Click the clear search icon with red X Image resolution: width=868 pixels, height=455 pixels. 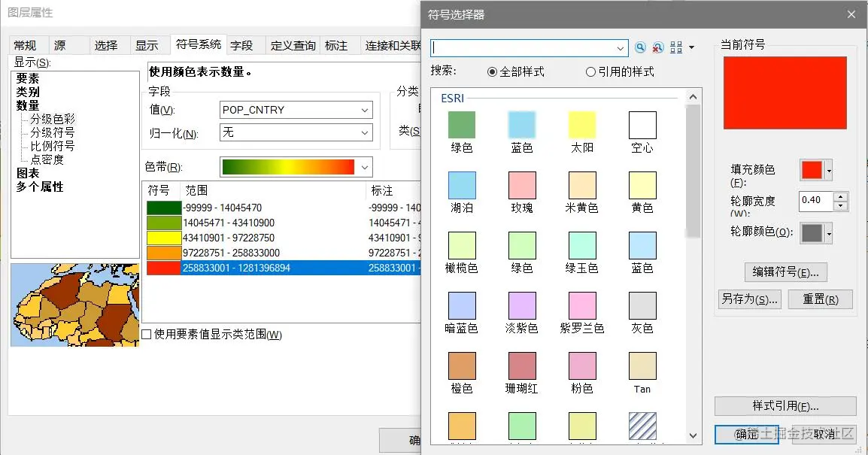[657, 47]
